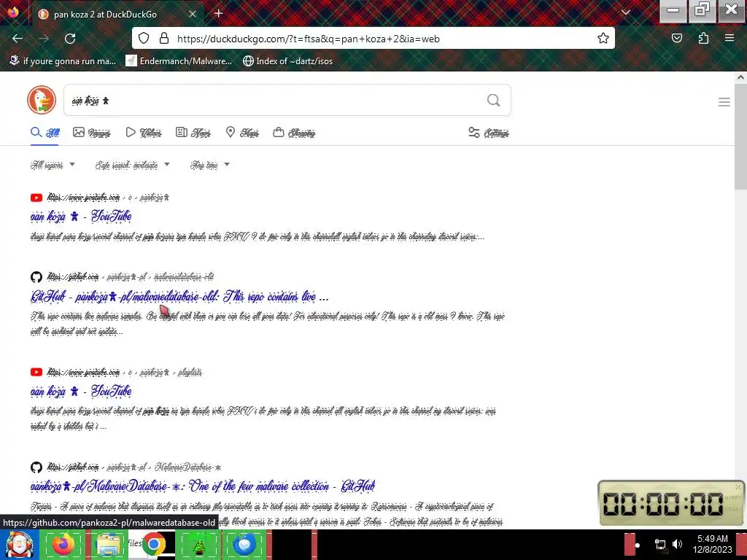Open the blue bird mail app on taskbar
The image size is (747, 560).
pyautogui.click(x=244, y=545)
